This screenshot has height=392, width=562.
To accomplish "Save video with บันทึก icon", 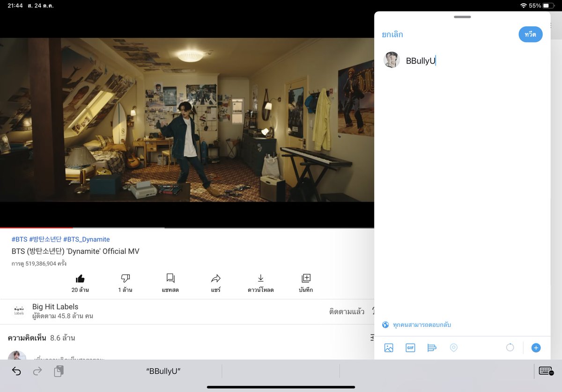I will tap(306, 278).
